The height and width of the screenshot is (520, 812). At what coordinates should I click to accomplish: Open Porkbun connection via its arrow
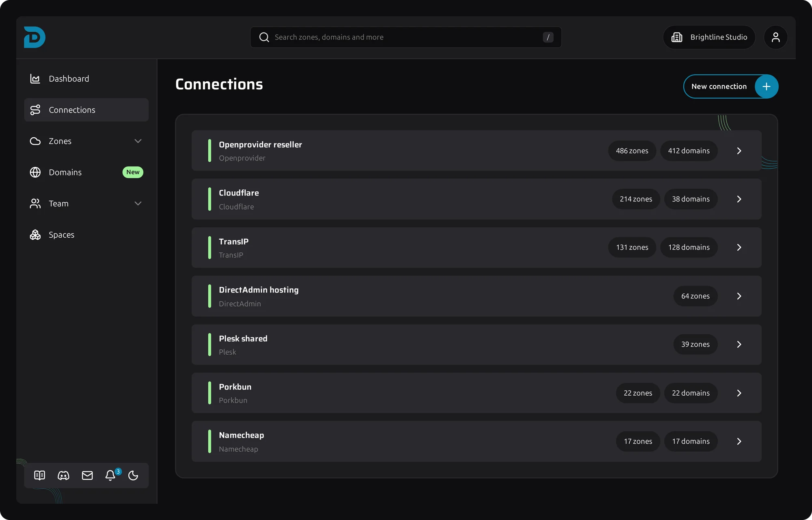tap(739, 393)
